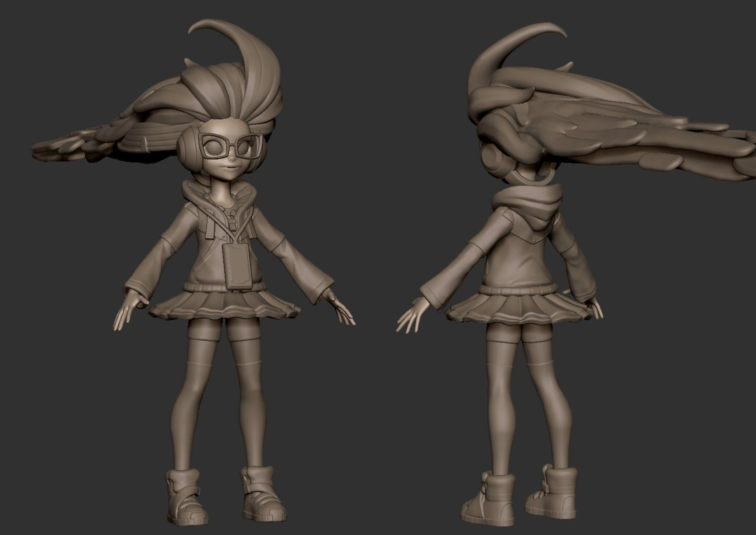Select the pleated skirt on the front view
The height and width of the screenshot is (535, 756).
tap(224, 302)
